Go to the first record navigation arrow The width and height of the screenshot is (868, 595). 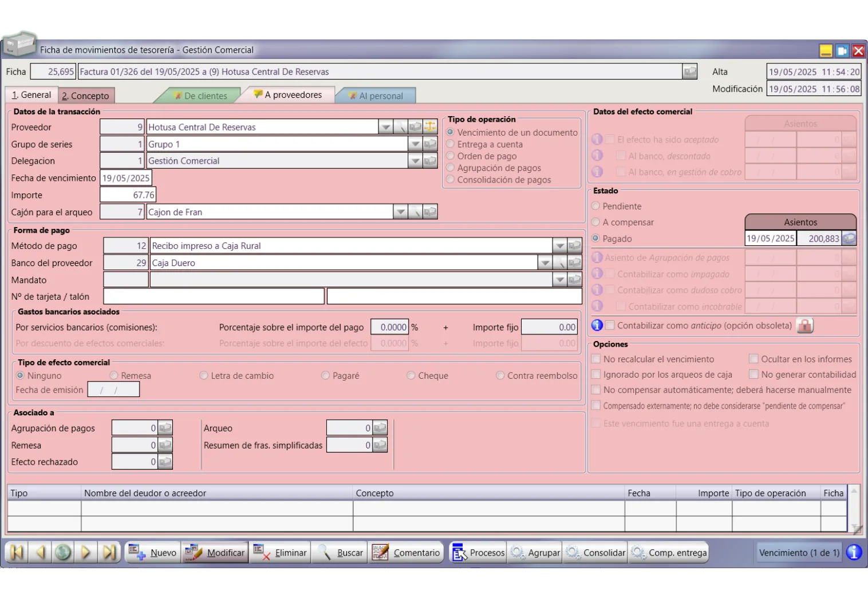pyautogui.click(x=17, y=553)
